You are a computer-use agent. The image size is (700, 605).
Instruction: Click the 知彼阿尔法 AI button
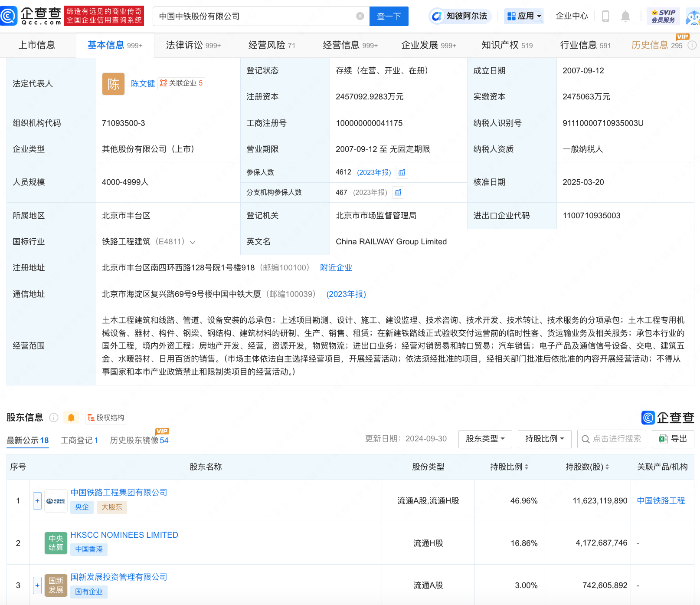(x=460, y=16)
